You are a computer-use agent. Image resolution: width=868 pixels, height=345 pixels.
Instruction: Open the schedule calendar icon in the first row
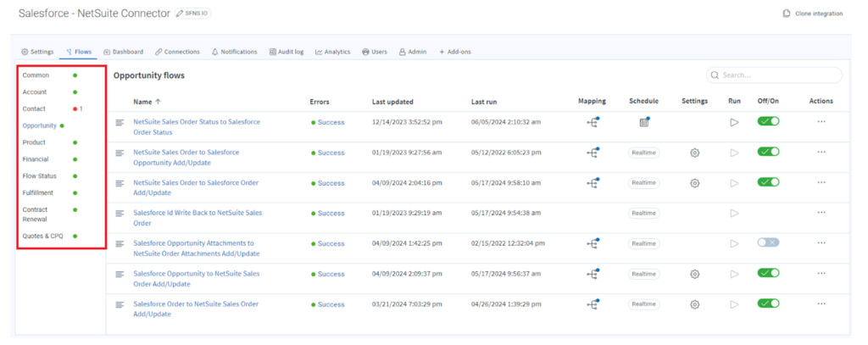[643, 122]
